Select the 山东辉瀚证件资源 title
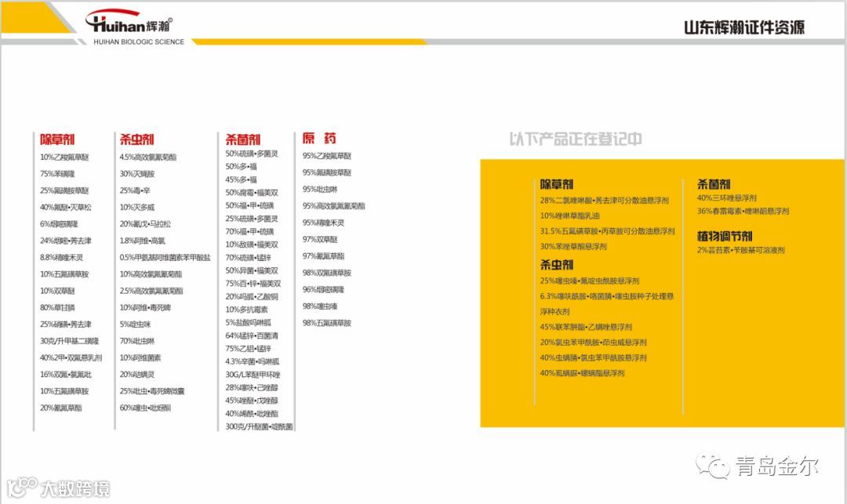This screenshot has width=847, height=504. pyautogui.click(x=744, y=27)
